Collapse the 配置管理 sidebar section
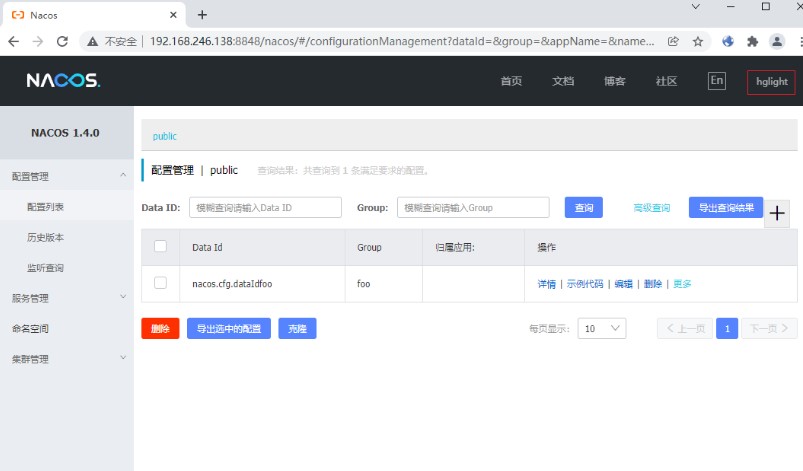Image resolution: width=803 pixels, height=471 pixels. tap(123, 175)
